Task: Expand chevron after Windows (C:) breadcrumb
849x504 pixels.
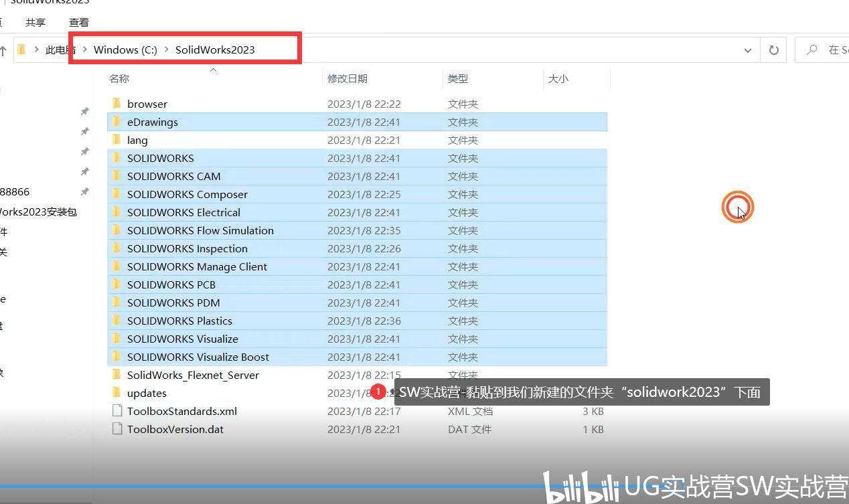Action: tap(167, 50)
